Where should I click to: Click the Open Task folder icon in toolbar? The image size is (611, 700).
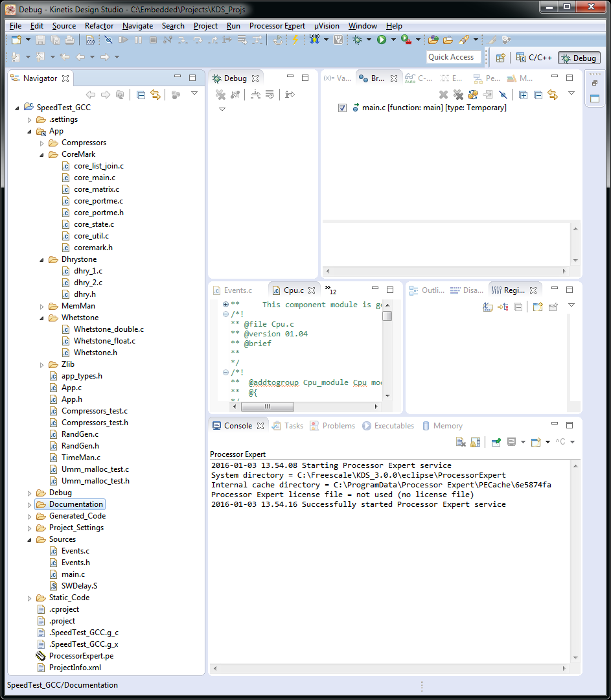pyautogui.click(x=448, y=40)
